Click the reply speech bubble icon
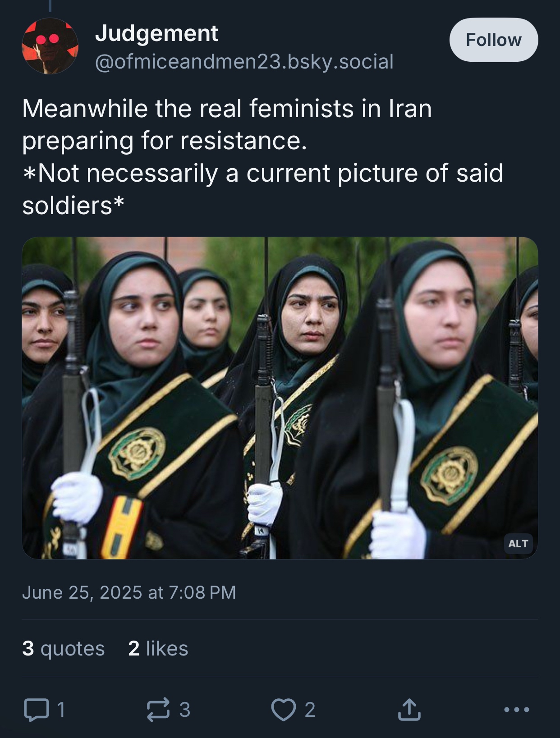560x738 pixels. point(37,710)
